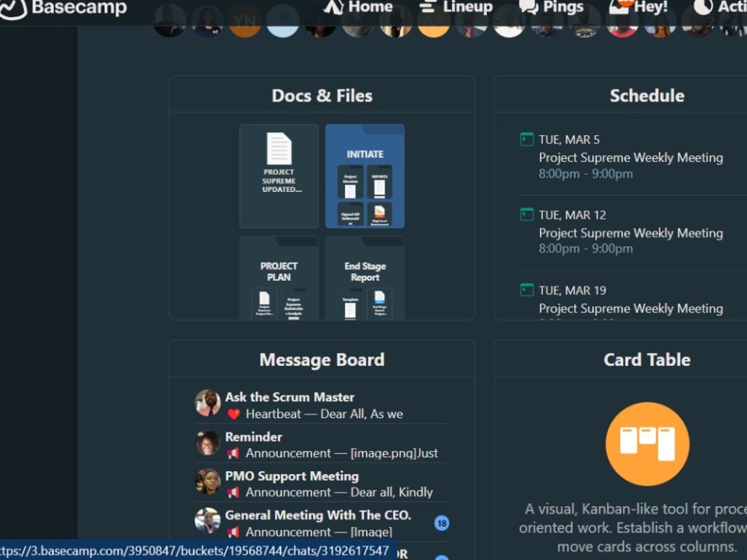Open the Message Board section title
The height and width of the screenshot is (560, 747).
pyautogui.click(x=322, y=360)
